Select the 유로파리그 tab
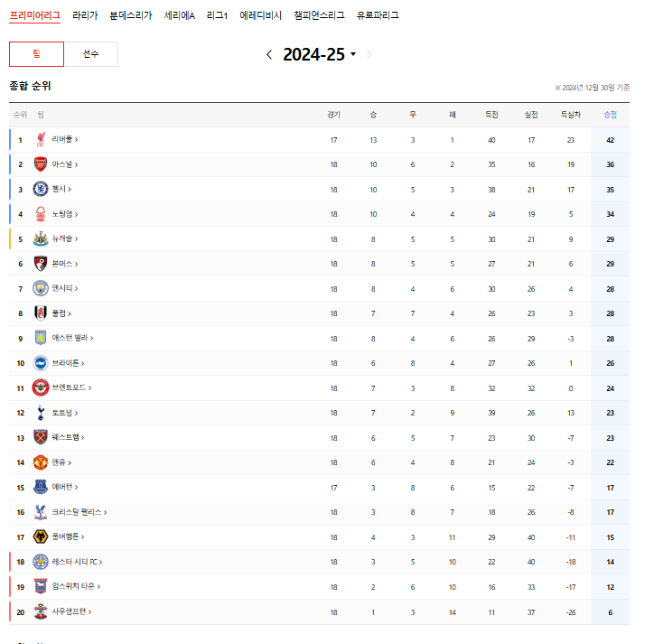 [x=378, y=15]
